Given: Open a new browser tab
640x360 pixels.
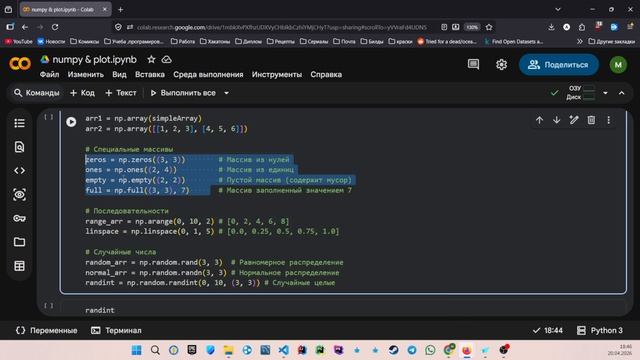Looking at the screenshot, I should coord(120,9).
